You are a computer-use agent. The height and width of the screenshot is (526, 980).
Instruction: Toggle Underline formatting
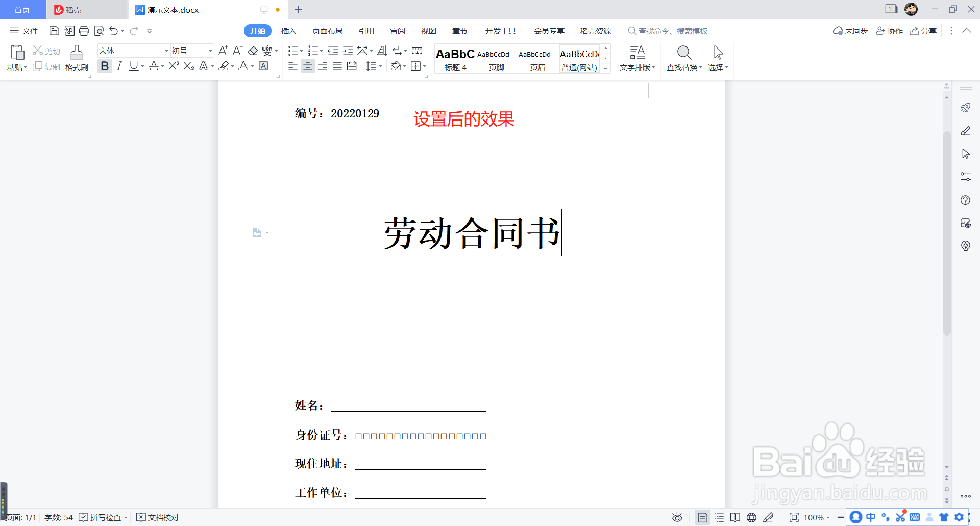[x=134, y=66]
